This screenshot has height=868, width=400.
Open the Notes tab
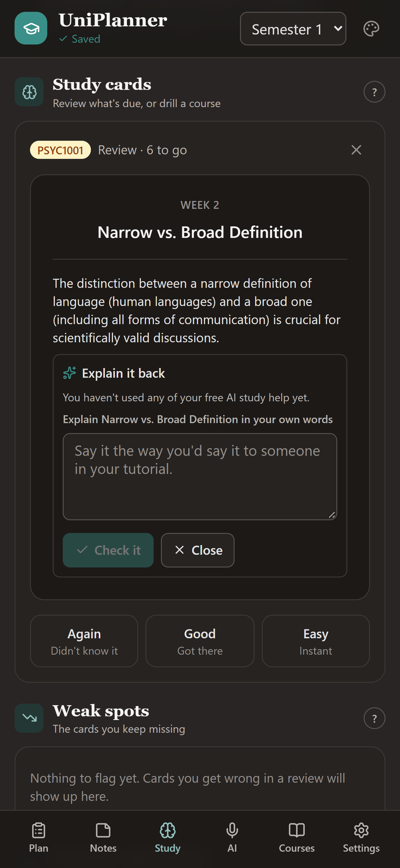point(103,838)
